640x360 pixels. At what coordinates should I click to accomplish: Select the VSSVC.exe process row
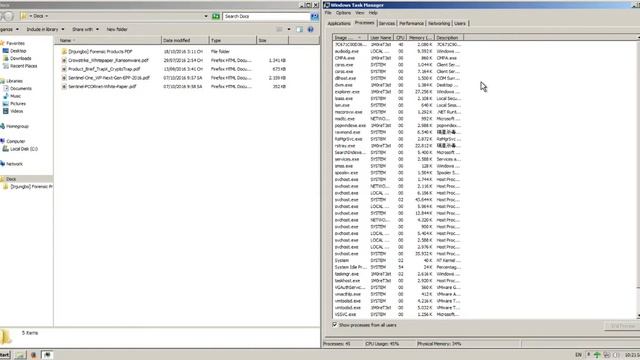(x=398, y=314)
